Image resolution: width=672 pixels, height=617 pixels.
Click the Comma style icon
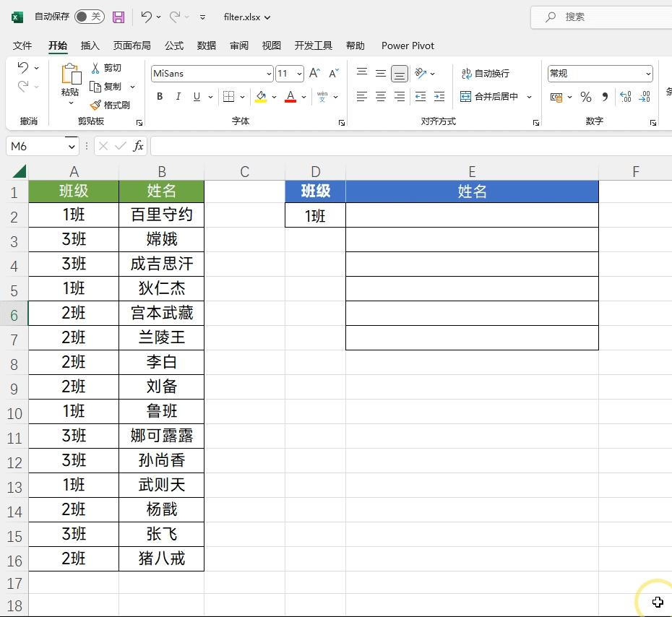coord(605,96)
